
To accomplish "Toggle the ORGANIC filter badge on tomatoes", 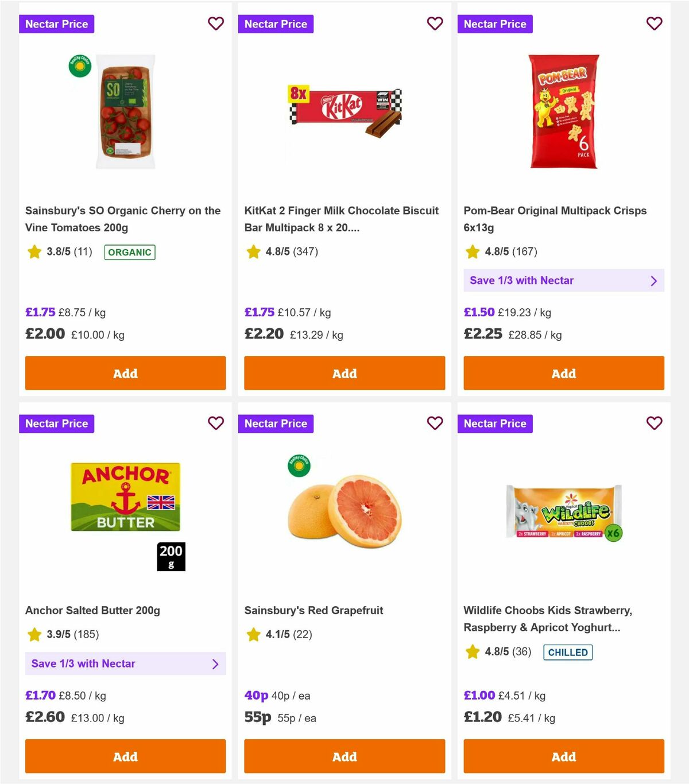I will pyautogui.click(x=129, y=252).
